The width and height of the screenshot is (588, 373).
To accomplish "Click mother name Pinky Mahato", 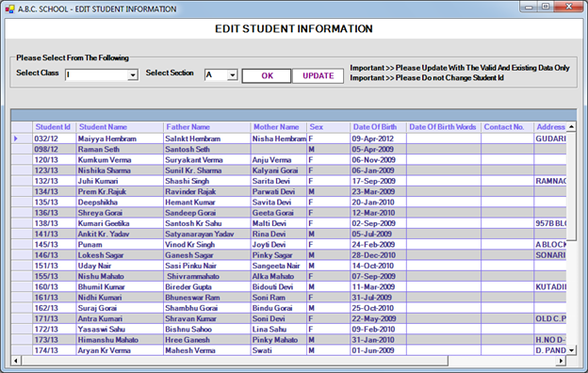I will click(278, 340).
